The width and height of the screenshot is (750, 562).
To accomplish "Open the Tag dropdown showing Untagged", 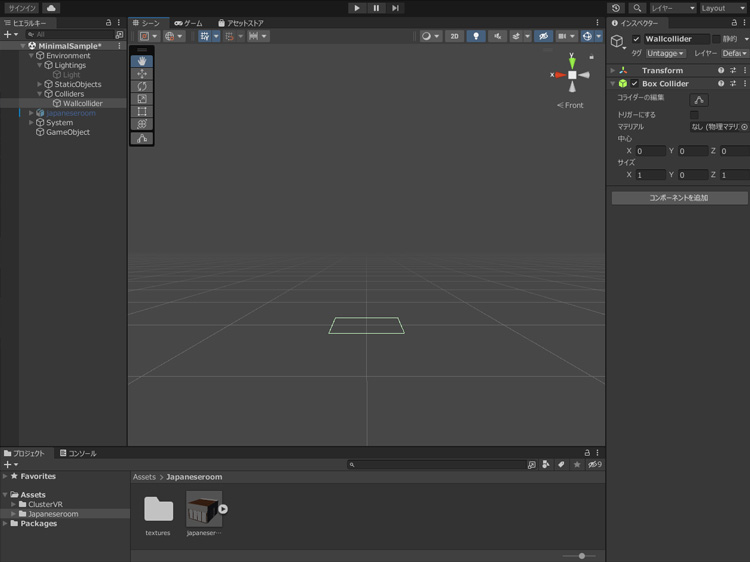I will point(665,53).
